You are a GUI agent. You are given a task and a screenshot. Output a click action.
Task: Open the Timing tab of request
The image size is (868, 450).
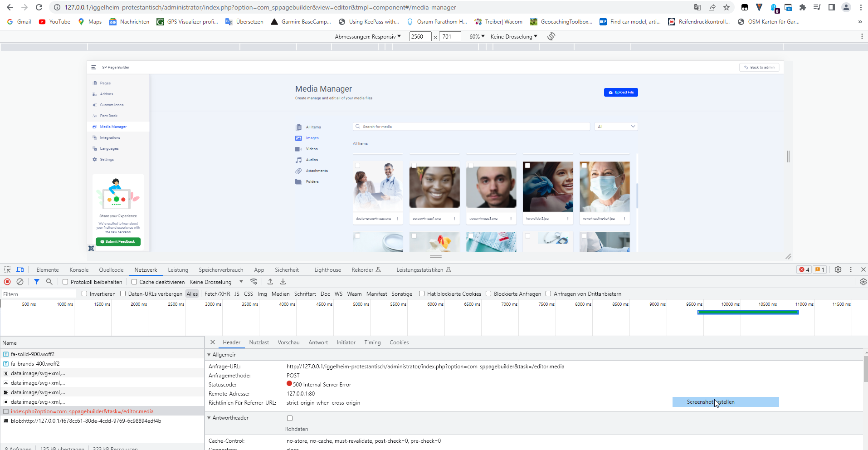click(372, 342)
